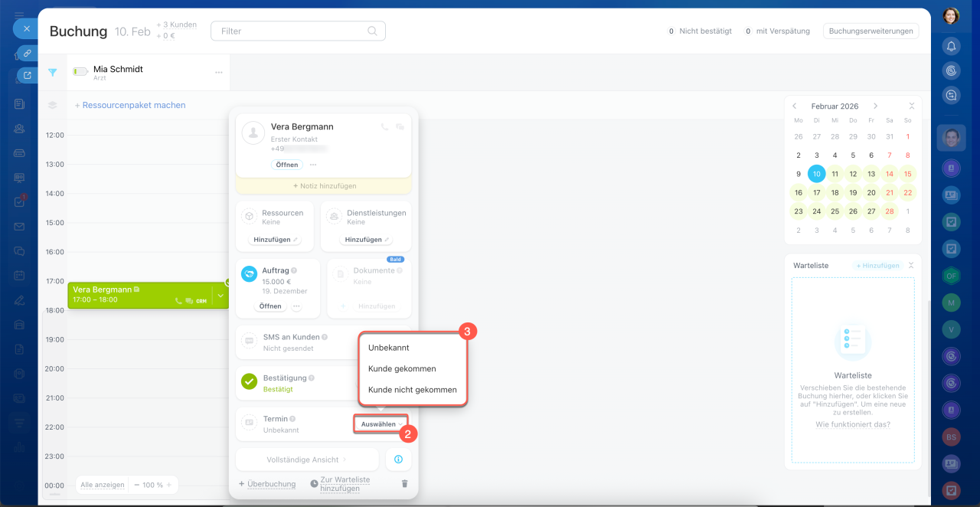Select 'Kunde gekommen' from the menu

[x=402, y=368]
